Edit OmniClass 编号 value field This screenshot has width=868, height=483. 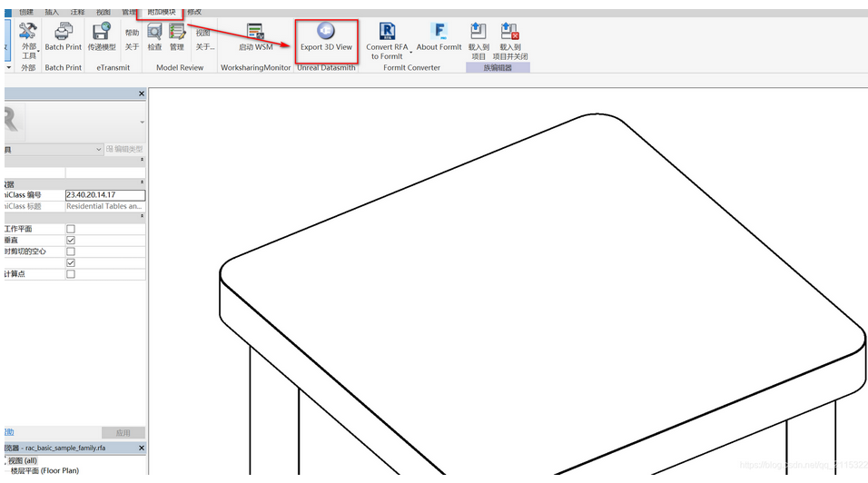point(105,195)
